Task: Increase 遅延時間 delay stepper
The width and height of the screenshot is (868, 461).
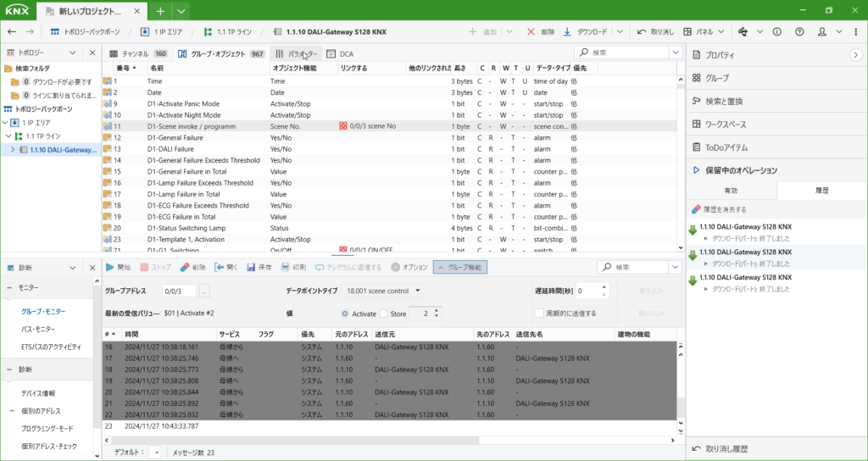Action: 604,286
